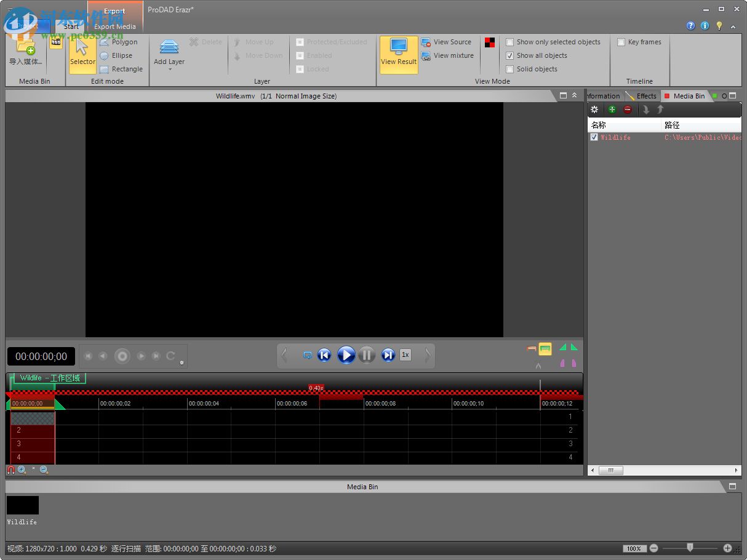Toggle the Wildlife checkbox in Media Bin list
Image resolution: width=747 pixels, height=560 pixels.
(594, 137)
